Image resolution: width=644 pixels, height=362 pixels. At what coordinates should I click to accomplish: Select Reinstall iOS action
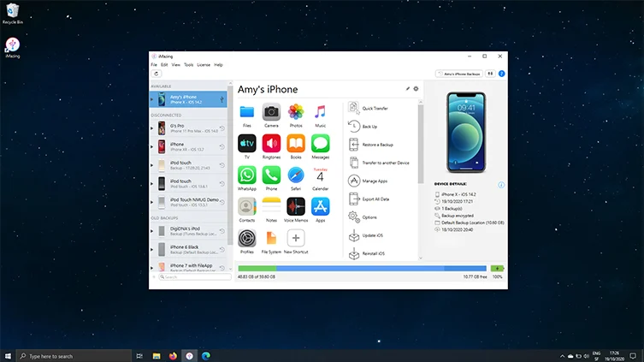pyautogui.click(x=366, y=253)
